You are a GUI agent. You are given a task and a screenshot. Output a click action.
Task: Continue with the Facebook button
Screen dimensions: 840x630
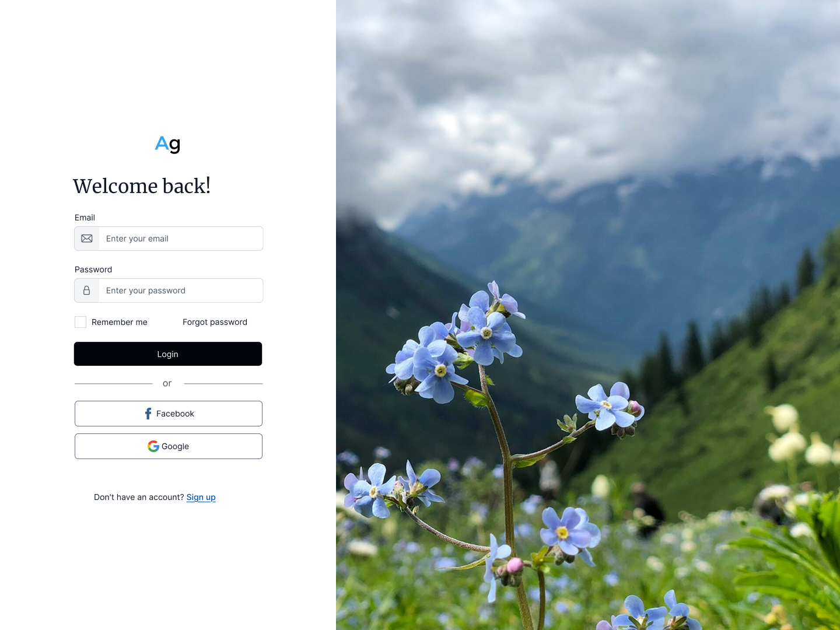[169, 414]
